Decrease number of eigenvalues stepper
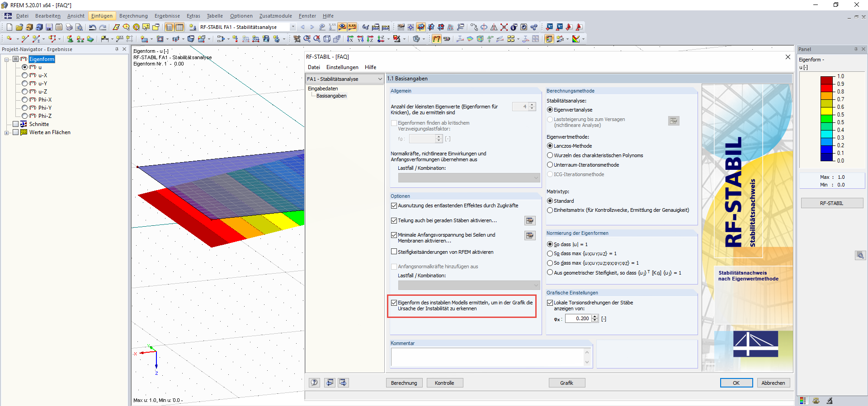Image resolution: width=868 pixels, height=406 pixels. tap(532, 108)
